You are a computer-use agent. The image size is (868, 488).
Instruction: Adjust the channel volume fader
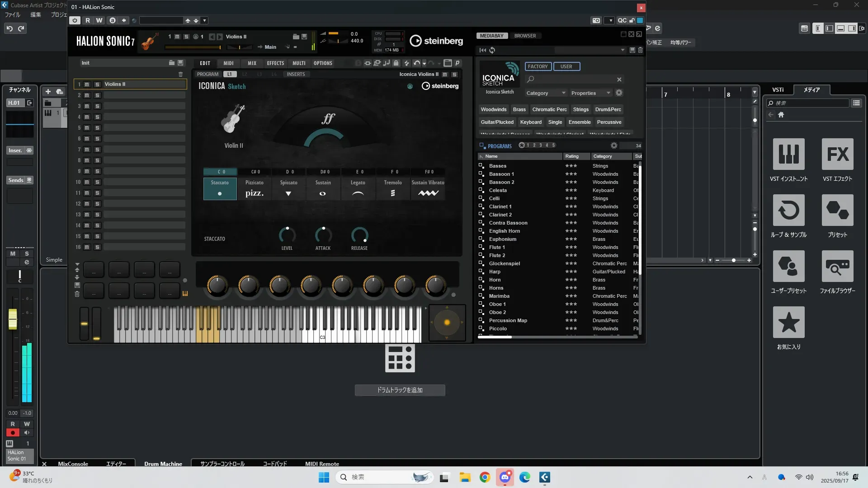13,319
